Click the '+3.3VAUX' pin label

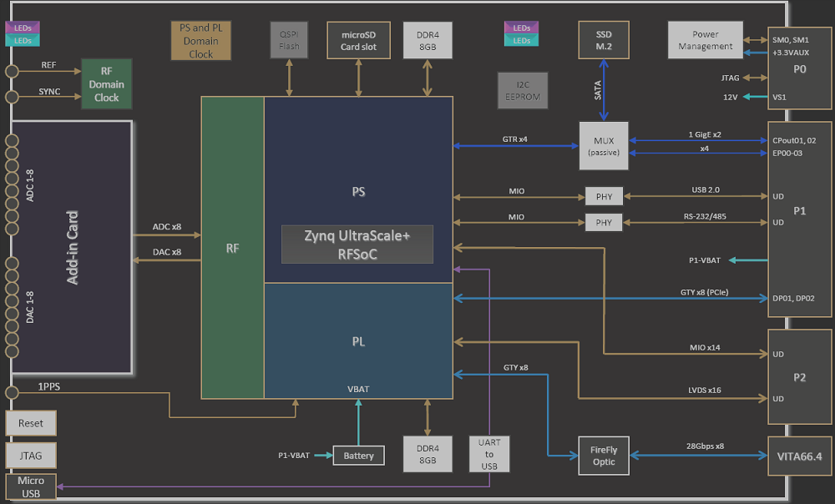(x=790, y=53)
